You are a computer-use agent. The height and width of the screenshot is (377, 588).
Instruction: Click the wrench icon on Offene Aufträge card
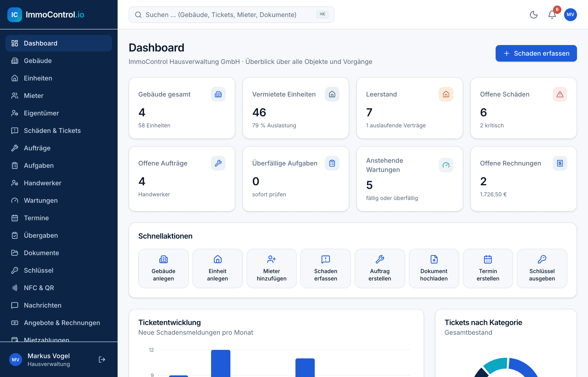[x=218, y=163]
